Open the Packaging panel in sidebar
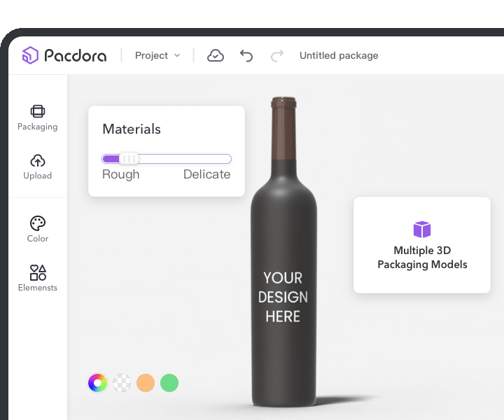 38,117
